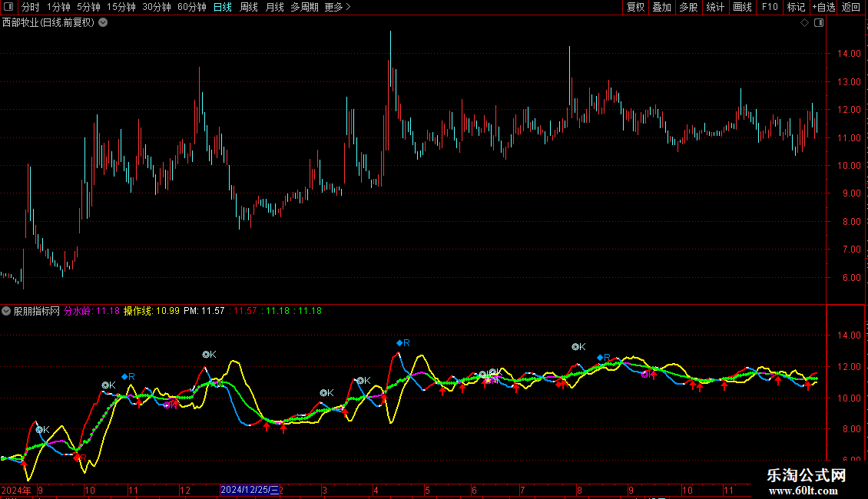Click the PM: 11.57 value label
This screenshot has height=499, width=868.
point(204,311)
